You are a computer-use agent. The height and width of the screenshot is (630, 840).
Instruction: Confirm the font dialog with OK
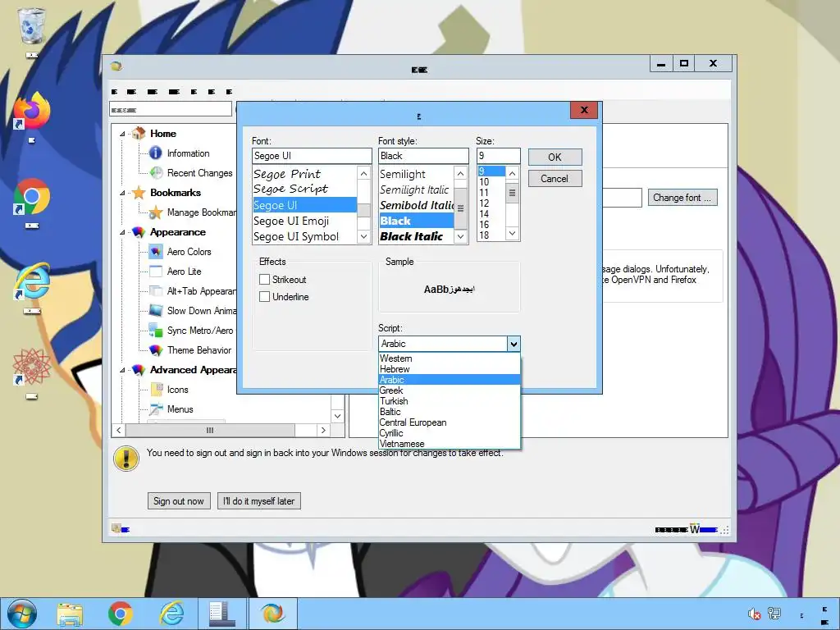pyautogui.click(x=555, y=157)
